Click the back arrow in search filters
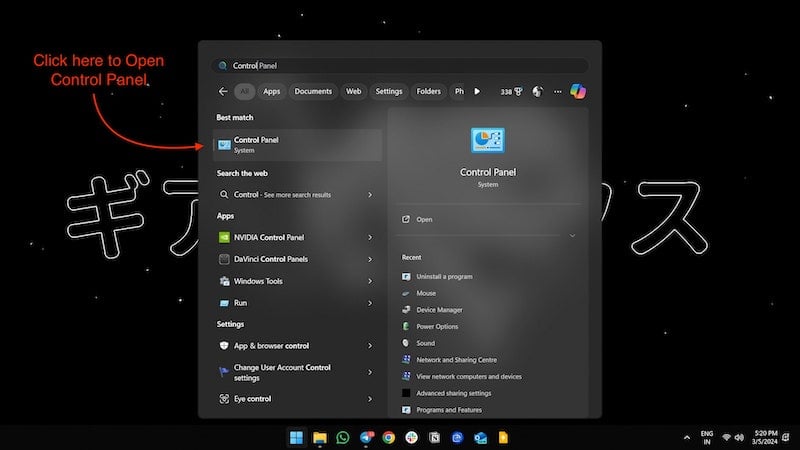 click(223, 91)
